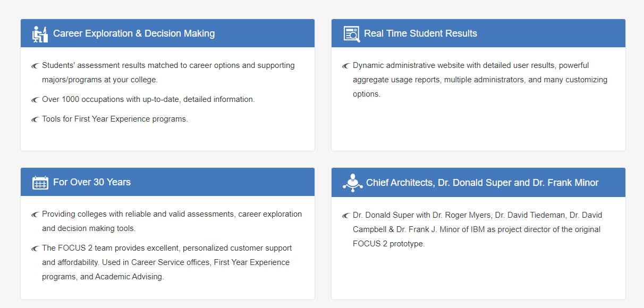Click bullet icon before The FOCUS 2 team
The image size is (644, 308).
(35, 249)
